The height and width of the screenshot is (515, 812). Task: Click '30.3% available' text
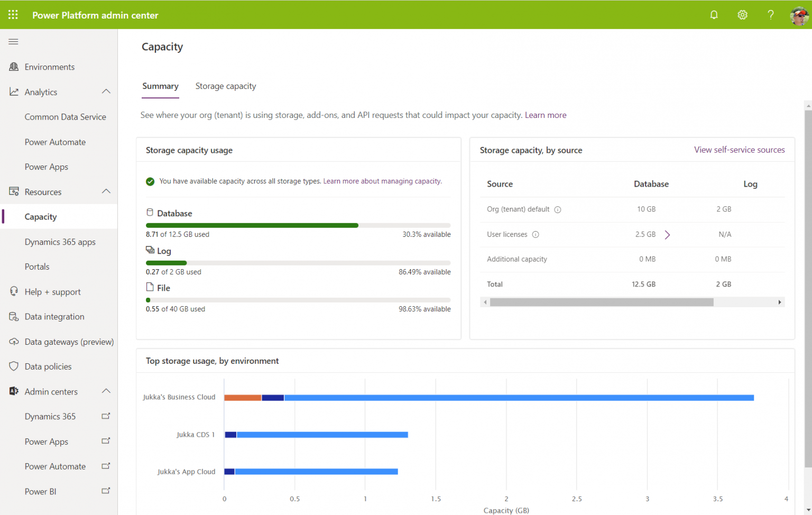pyautogui.click(x=426, y=234)
